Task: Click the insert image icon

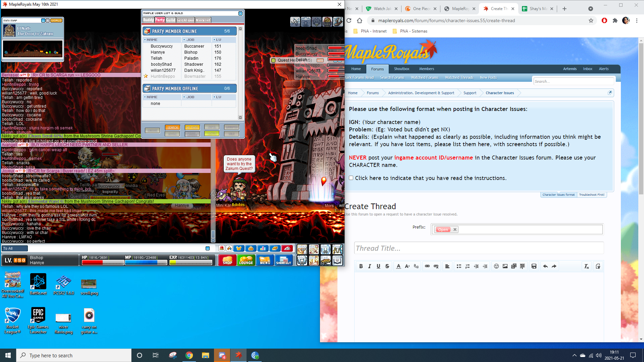Action: [505, 266]
